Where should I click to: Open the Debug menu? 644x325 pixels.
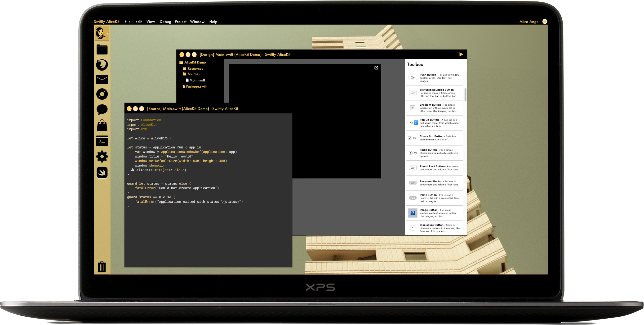165,22
